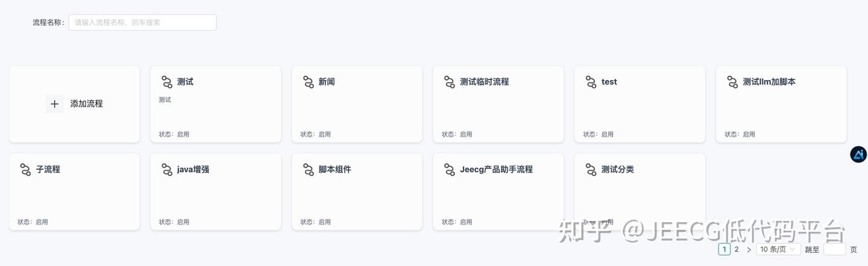Click the plus icon for 添加流程
868x266 pixels.
tap(54, 104)
